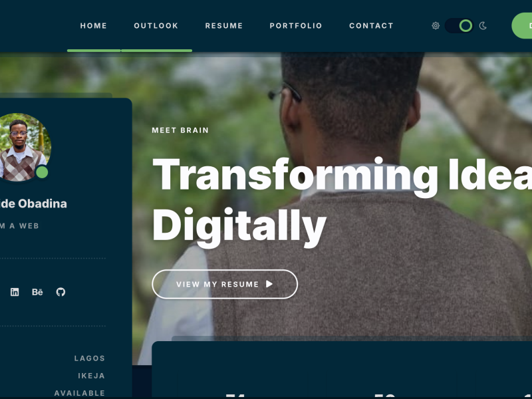Click the green online status dot

pos(42,172)
